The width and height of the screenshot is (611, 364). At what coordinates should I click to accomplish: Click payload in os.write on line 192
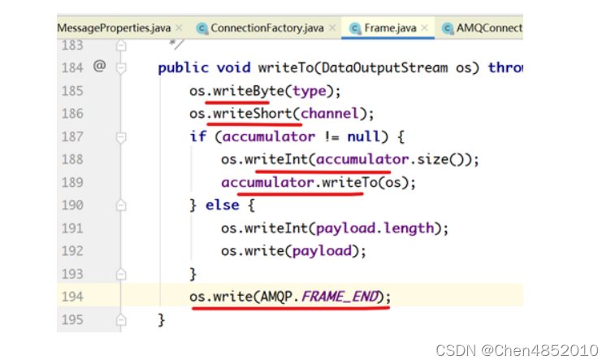[x=323, y=251]
